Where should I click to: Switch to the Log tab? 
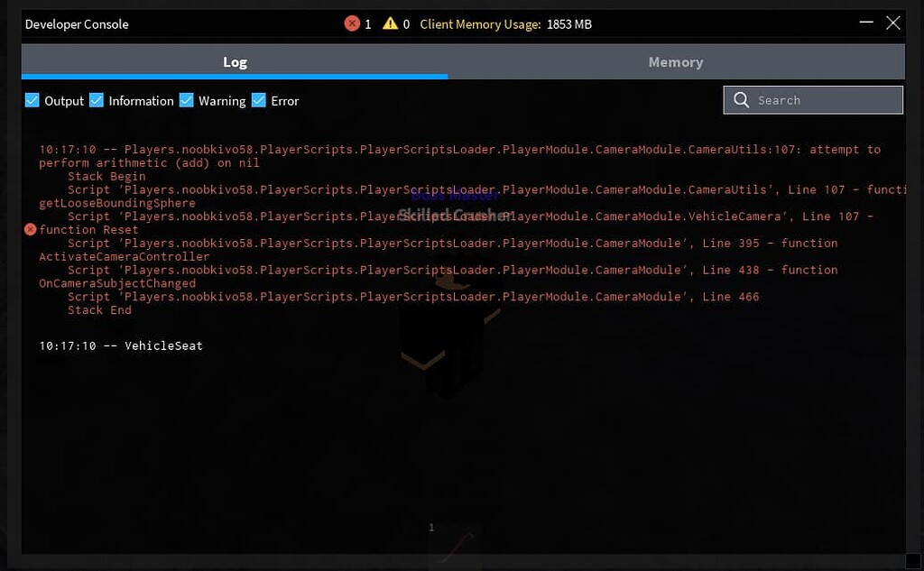click(x=235, y=62)
